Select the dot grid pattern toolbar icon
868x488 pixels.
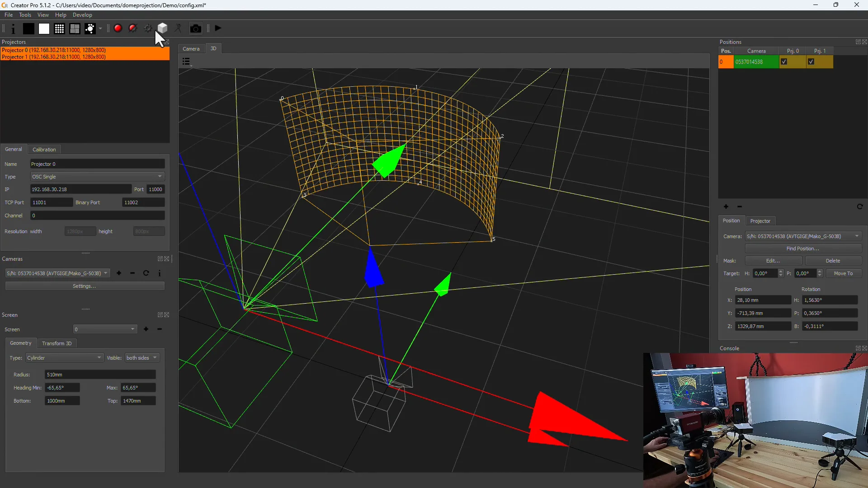59,28
